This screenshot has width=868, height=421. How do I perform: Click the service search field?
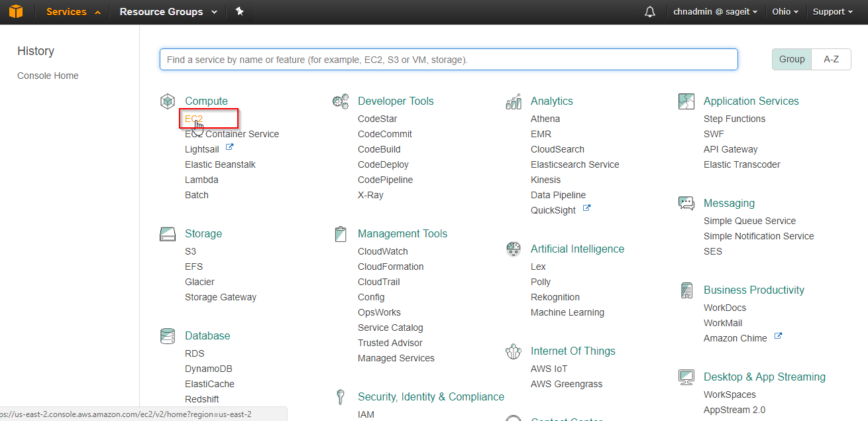tap(449, 59)
